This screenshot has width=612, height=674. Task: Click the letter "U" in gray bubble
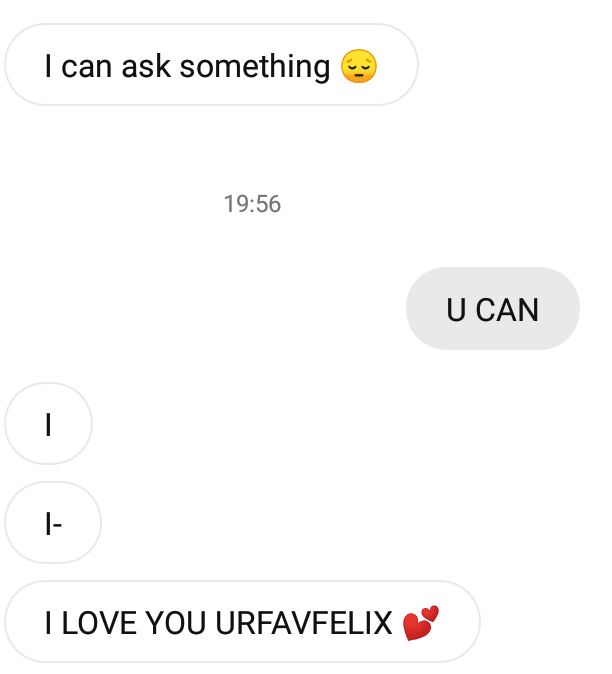pos(456,310)
